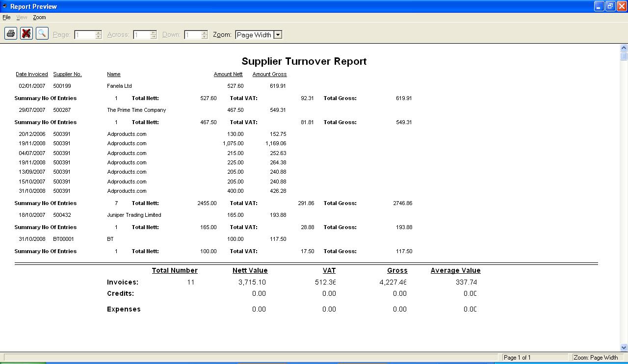Click the Nett Value summary header
This screenshot has height=364, width=628.
(250, 270)
